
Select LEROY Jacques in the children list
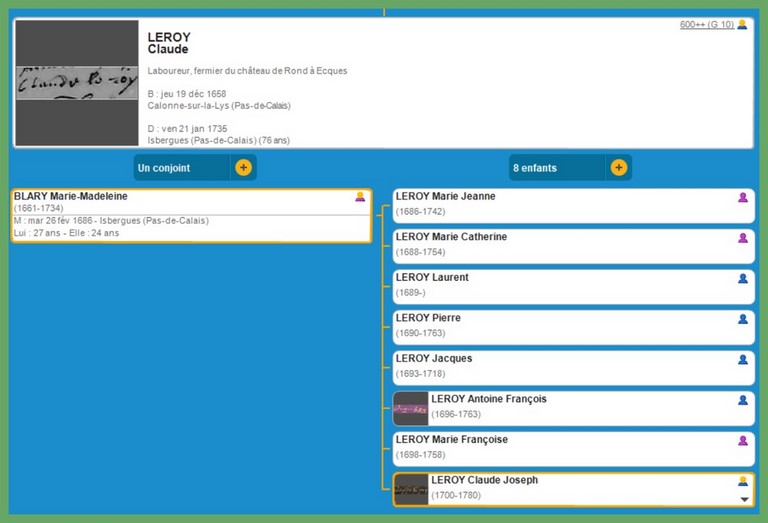(x=434, y=358)
